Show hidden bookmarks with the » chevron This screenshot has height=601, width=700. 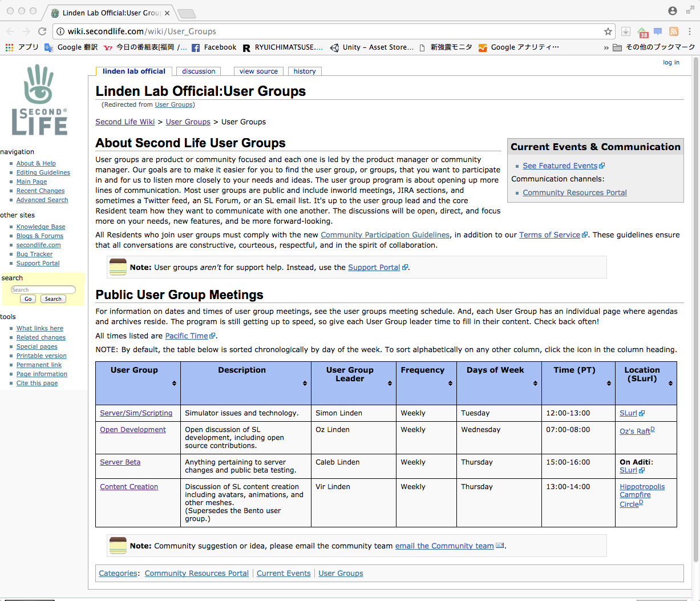606,47
